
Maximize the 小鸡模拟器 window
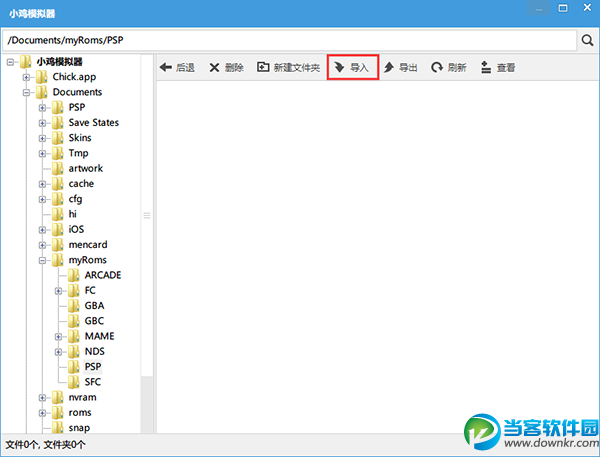(x=563, y=8)
